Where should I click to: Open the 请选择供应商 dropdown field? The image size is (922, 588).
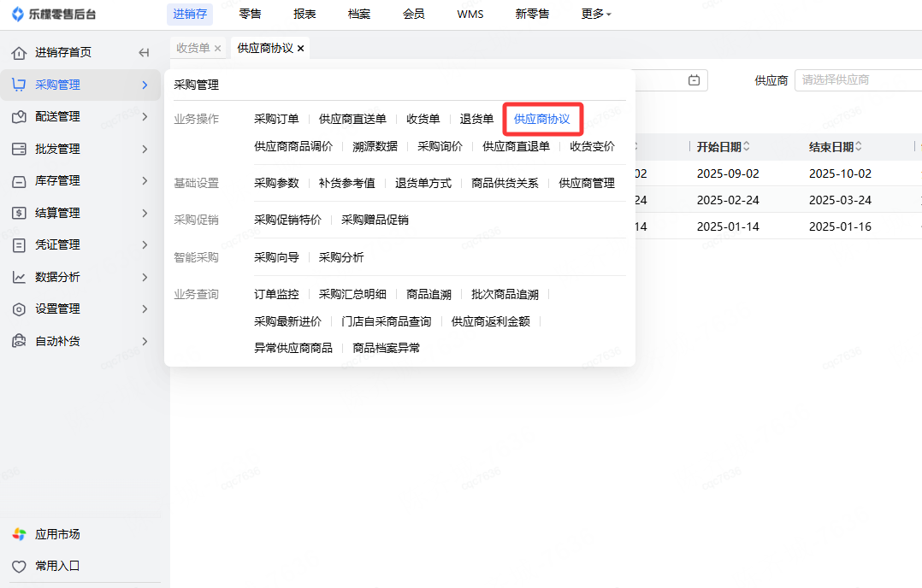[858, 79]
